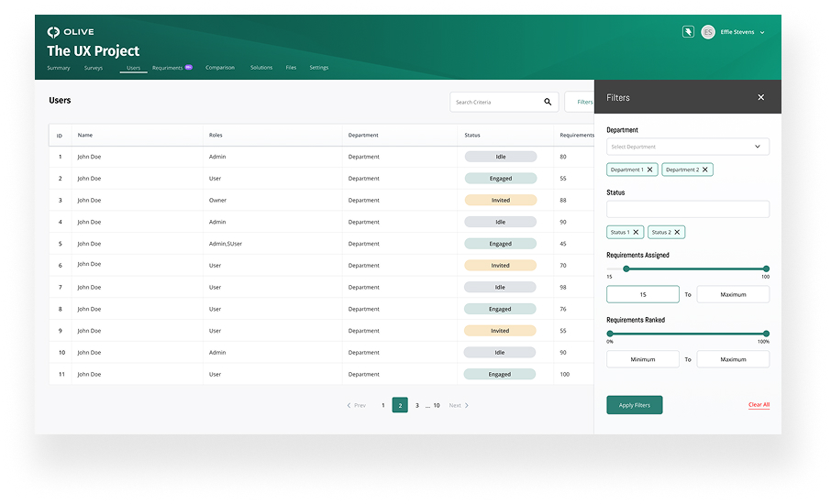Screen dimensions: 831x504
Task: Click requirements value 98 in row 7
Action: click(x=563, y=287)
